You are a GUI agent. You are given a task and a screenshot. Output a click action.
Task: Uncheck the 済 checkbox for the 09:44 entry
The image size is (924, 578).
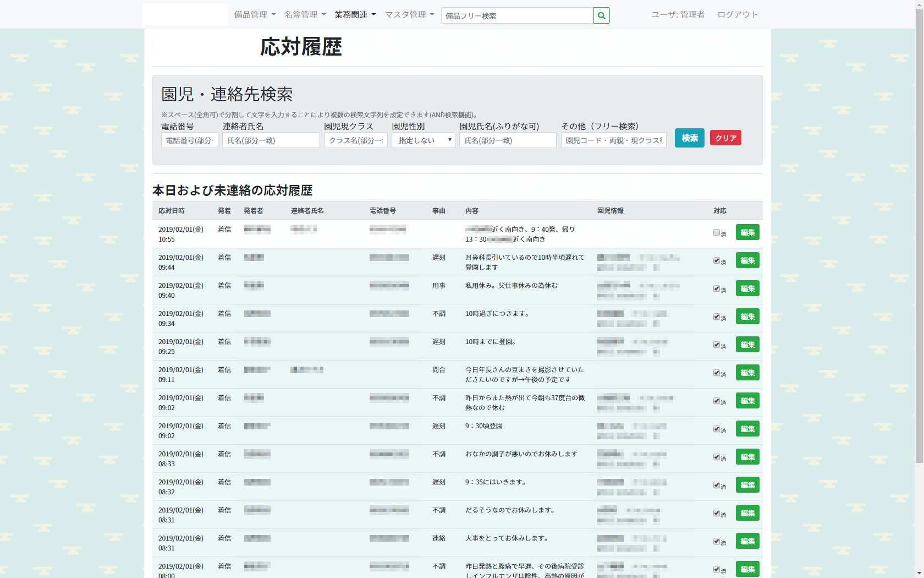pyautogui.click(x=717, y=260)
